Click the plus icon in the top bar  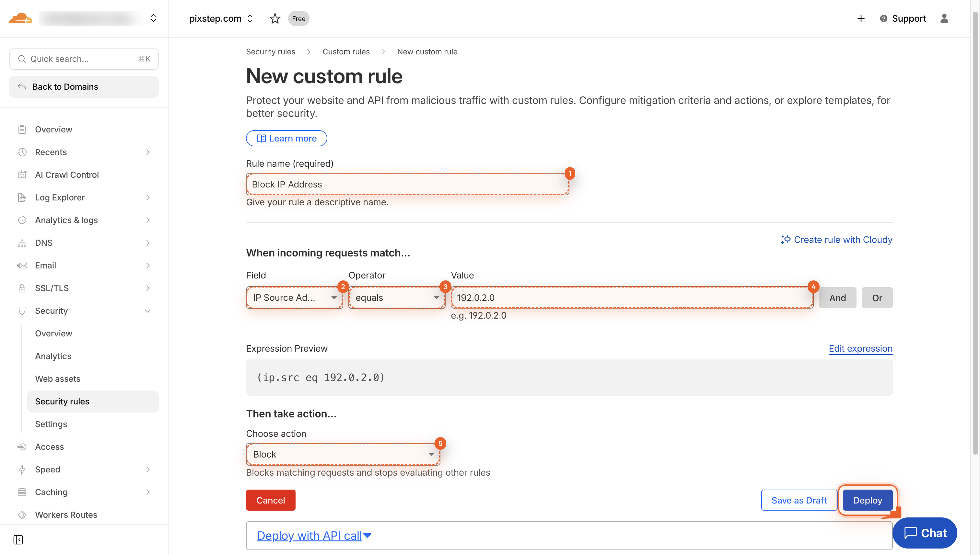coord(861,18)
